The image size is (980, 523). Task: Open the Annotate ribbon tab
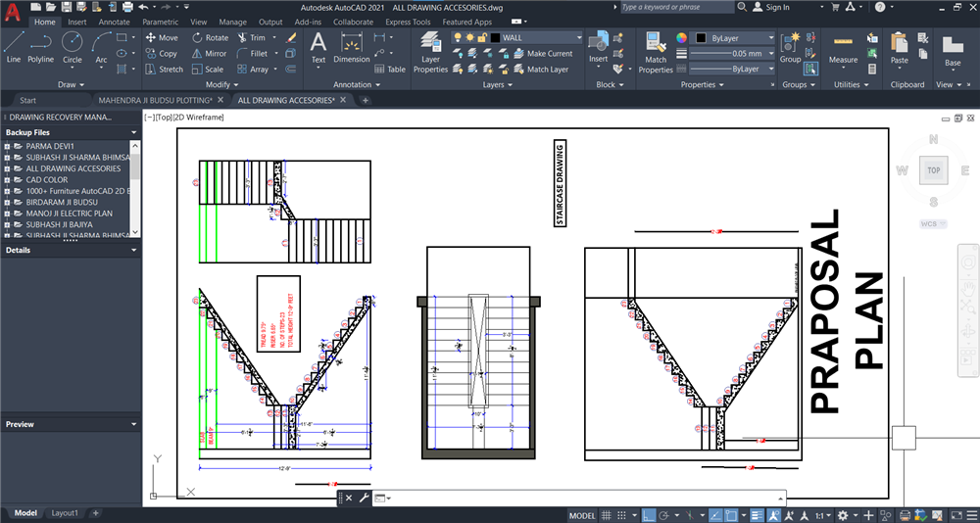click(114, 22)
